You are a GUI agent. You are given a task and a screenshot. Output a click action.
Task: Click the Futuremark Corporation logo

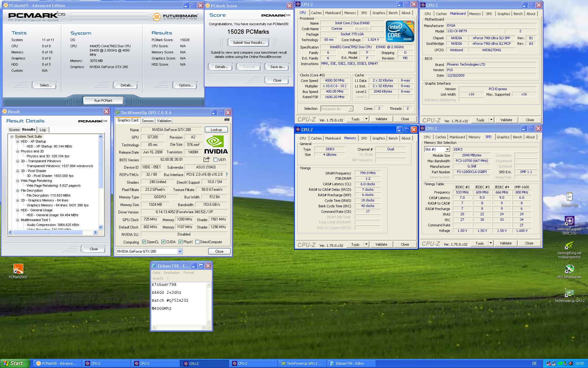[x=175, y=17]
